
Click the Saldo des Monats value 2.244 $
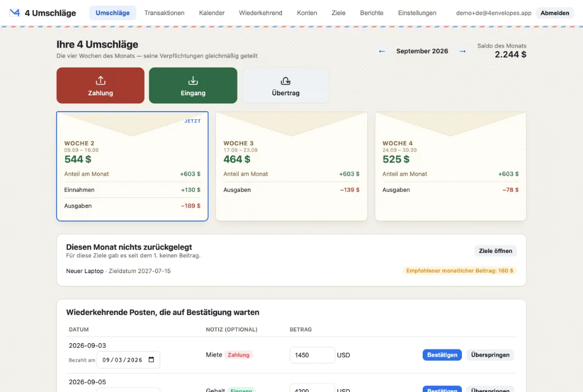tap(510, 54)
